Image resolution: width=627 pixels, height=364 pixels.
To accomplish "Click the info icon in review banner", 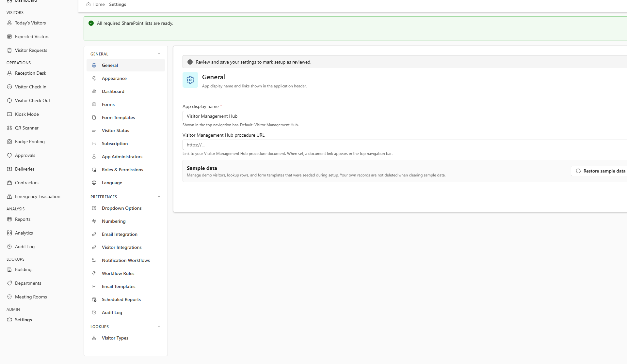I will pos(190,62).
